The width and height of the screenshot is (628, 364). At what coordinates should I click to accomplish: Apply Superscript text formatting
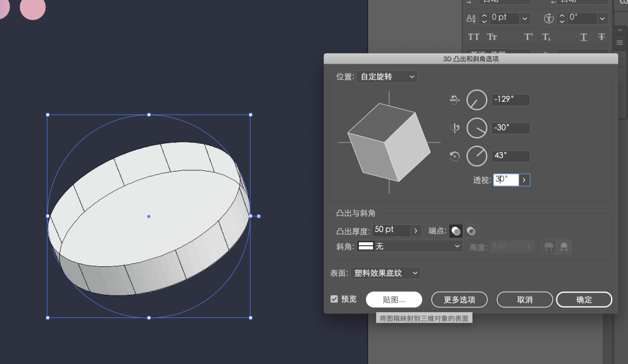pyautogui.click(x=529, y=37)
